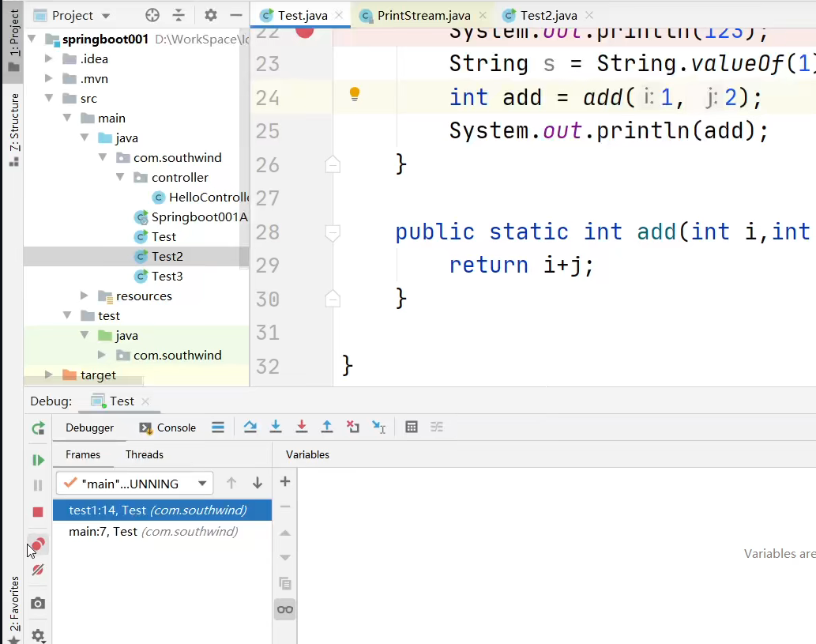
Task: Select frame main:7, Test
Action: pos(163,532)
